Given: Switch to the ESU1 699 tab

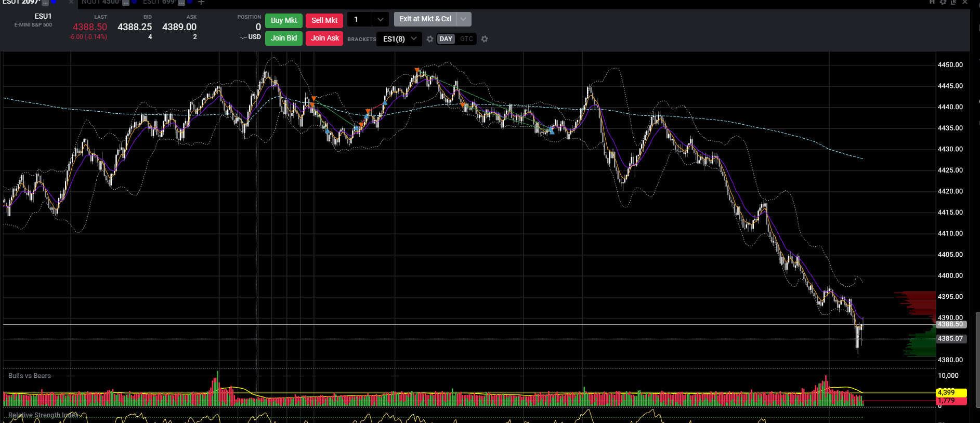Looking at the screenshot, I should [159, 2].
